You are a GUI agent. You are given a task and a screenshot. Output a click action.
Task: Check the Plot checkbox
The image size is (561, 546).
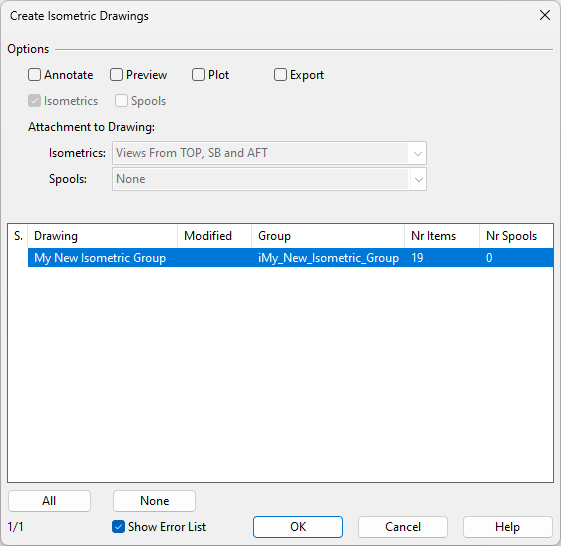point(198,75)
